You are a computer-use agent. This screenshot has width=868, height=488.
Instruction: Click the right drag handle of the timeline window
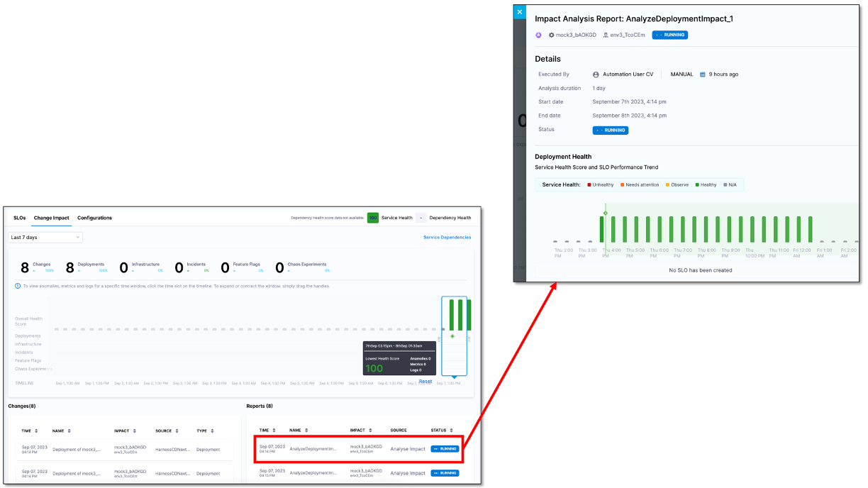coord(469,339)
